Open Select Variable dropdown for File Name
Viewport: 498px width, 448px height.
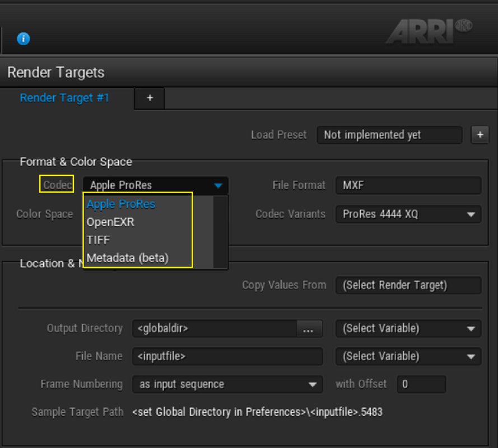click(x=408, y=356)
